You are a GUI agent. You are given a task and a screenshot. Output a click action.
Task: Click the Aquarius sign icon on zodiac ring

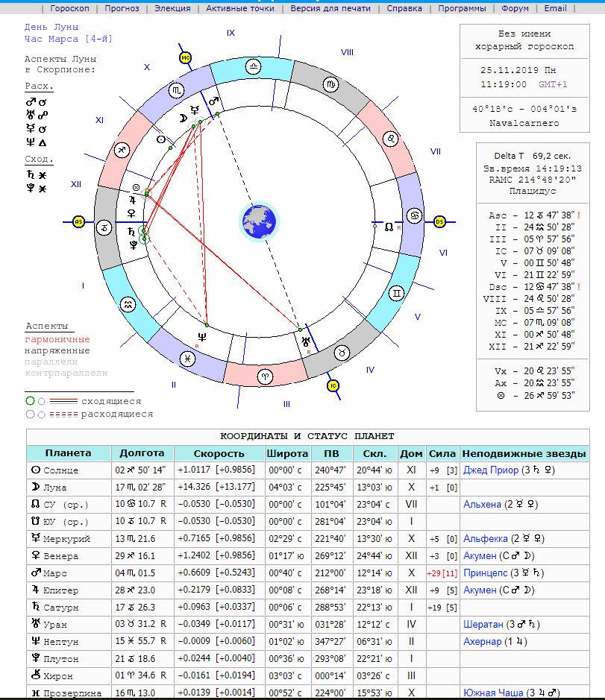tap(128, 305)
